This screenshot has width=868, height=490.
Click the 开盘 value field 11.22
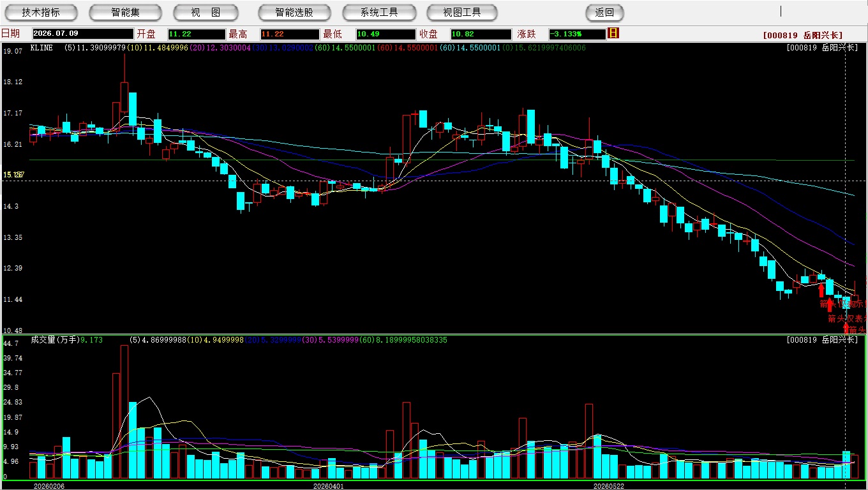(197, 34)
